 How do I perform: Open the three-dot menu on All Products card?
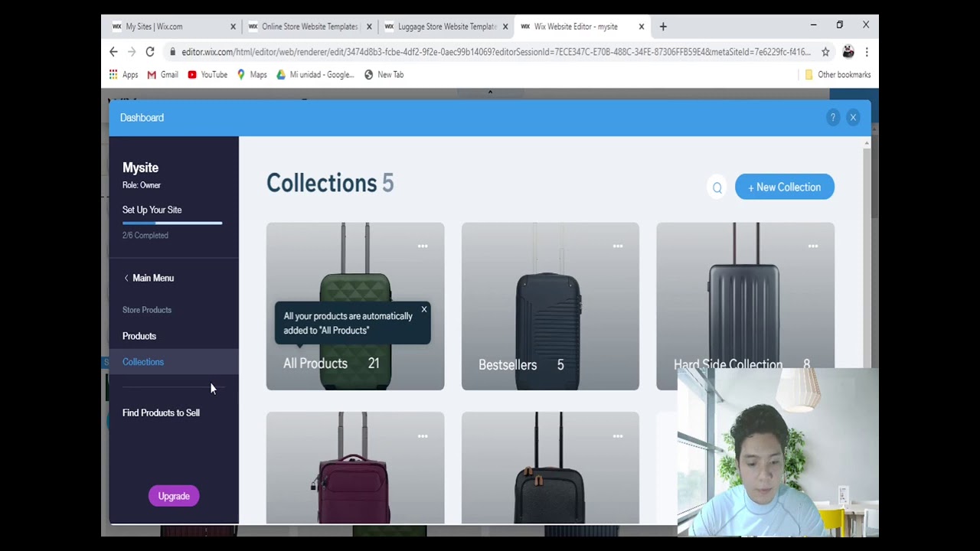423,246
